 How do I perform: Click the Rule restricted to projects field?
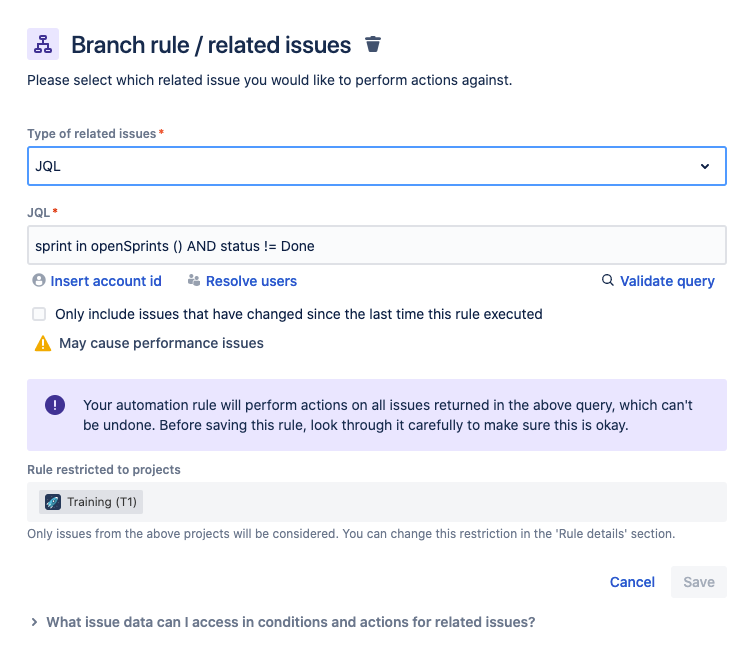click(x=377, y=502)
